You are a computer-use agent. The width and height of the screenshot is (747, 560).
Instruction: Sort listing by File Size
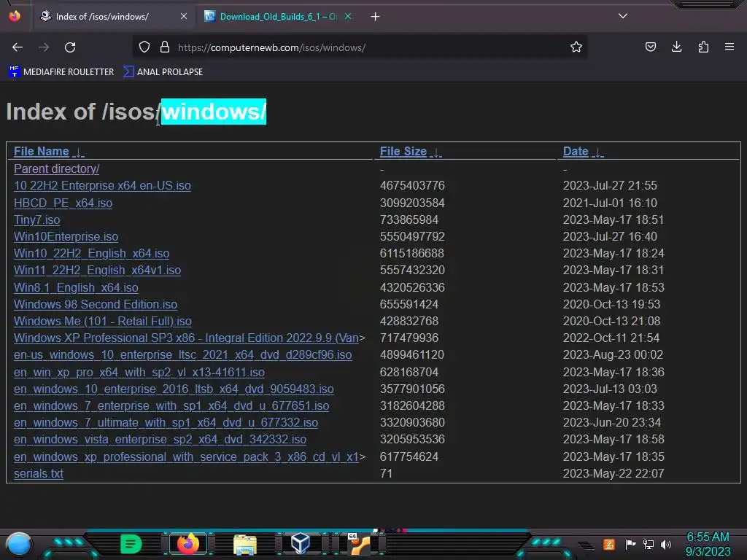pyautogui.click(x=403, y=152)
